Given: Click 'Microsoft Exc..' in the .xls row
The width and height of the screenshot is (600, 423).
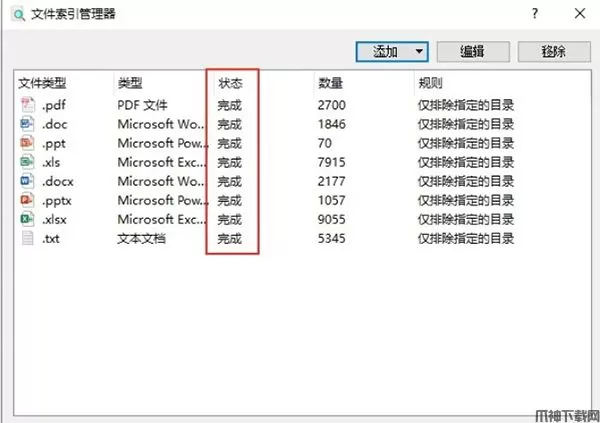Looking at the screenshot, I should 162,162.
